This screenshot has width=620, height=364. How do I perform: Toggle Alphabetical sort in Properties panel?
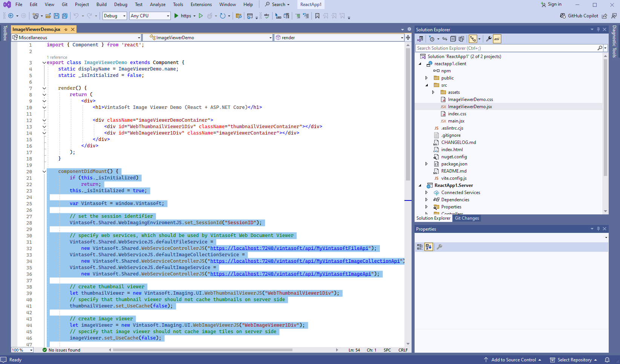pyautogui.click(x=429, y=247)
